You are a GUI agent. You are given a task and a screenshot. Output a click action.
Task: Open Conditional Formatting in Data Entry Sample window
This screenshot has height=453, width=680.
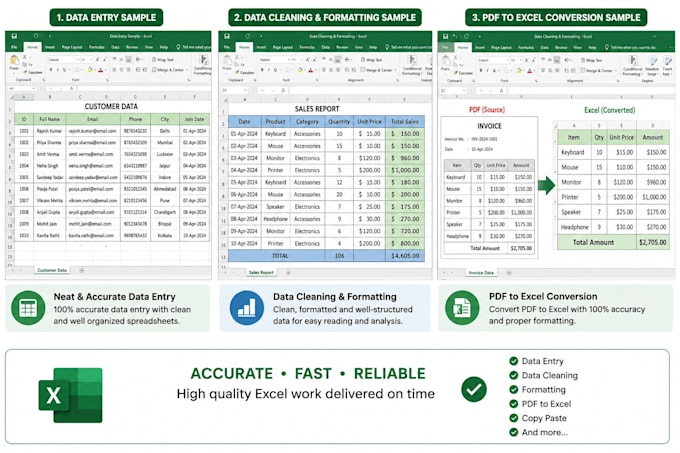point(203,64)
